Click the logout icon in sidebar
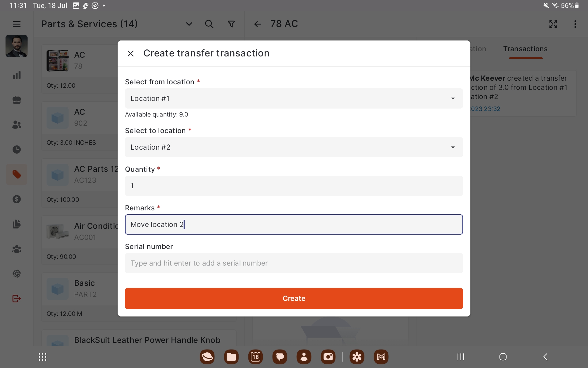The image size is (588, 368). (x=17, y=298)
